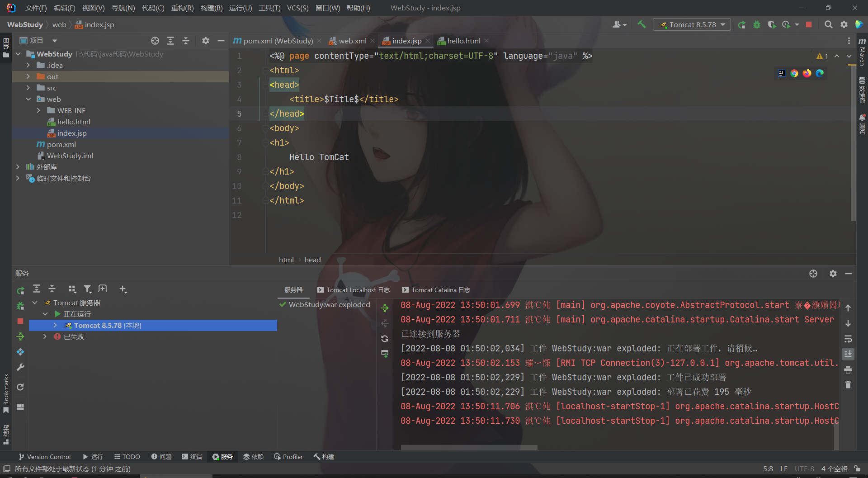Toggle soft-wrap in console

[848, 339]
